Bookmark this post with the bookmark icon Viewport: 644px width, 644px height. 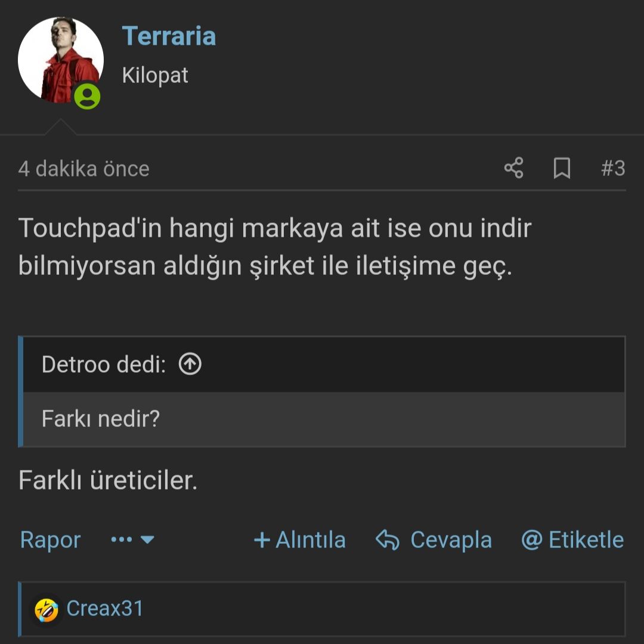pyautogui.click(x=562, y=168)
